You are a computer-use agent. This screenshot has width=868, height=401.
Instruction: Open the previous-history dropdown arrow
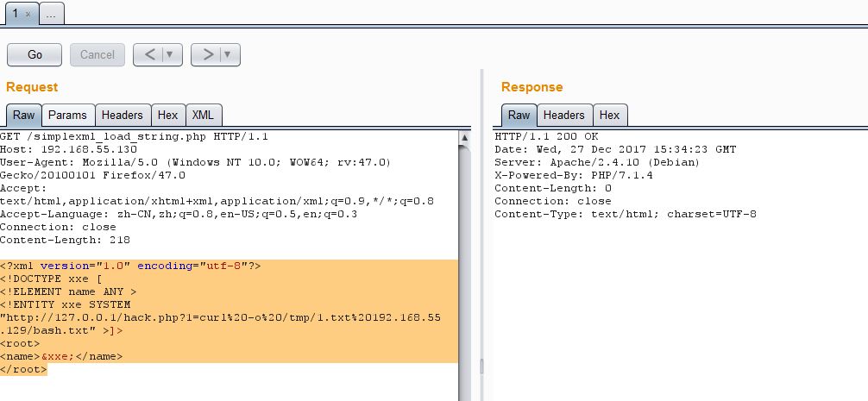(170, 54)
